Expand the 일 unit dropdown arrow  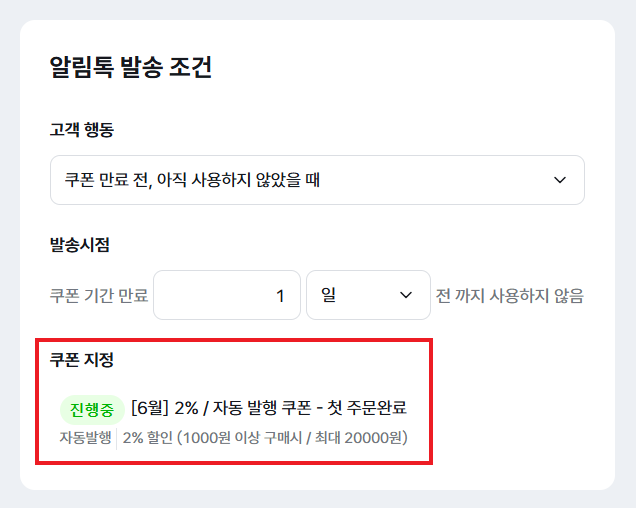coord(406,295)
